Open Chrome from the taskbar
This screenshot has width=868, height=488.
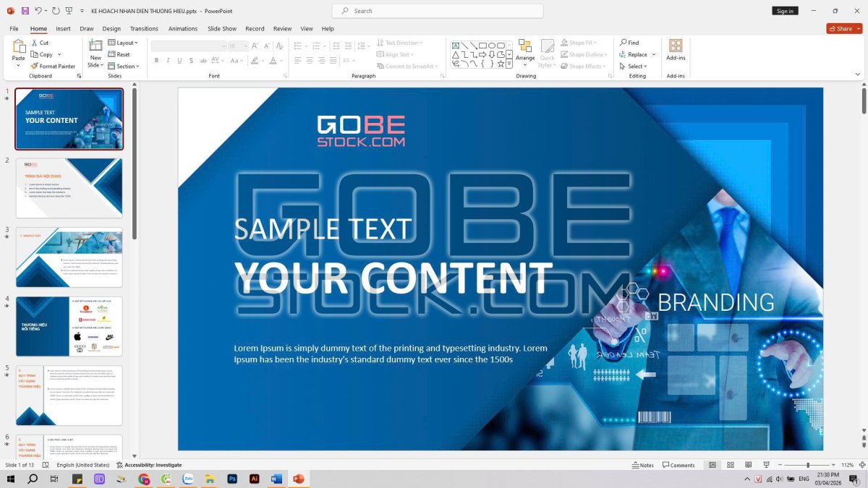(144, 479)
